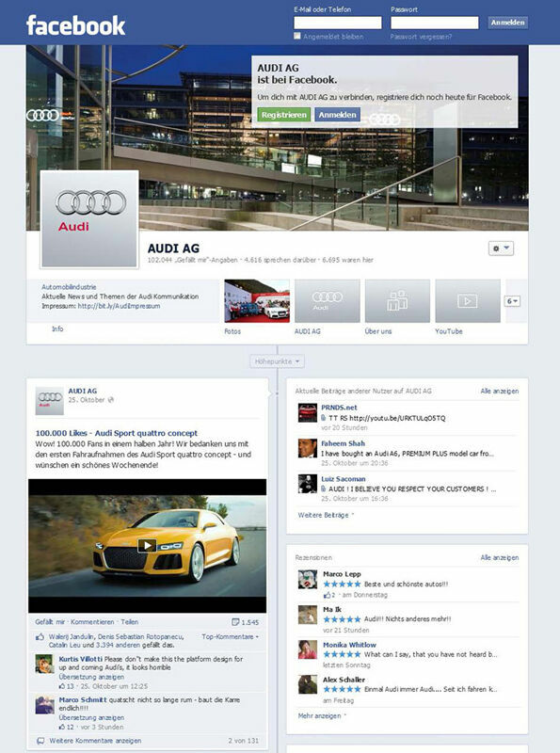
Task: Open the AUDI AG app tile
Action: (x=328, y=301)
